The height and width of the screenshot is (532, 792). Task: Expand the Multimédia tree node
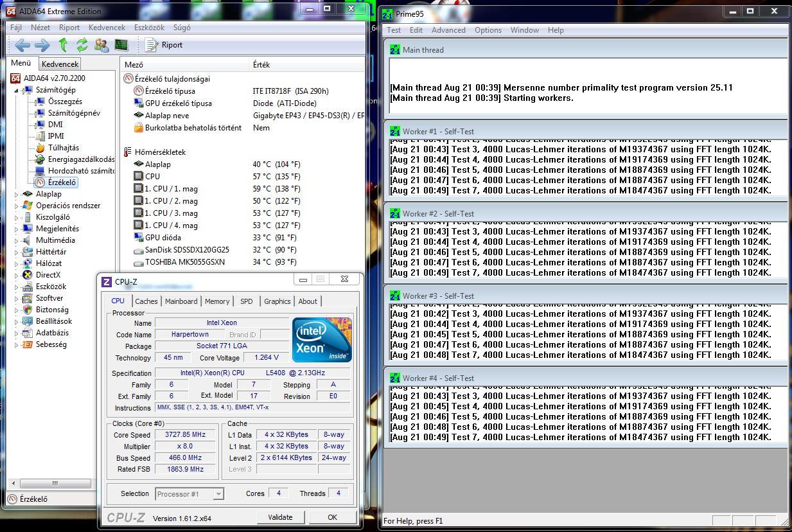click(17, 240)
